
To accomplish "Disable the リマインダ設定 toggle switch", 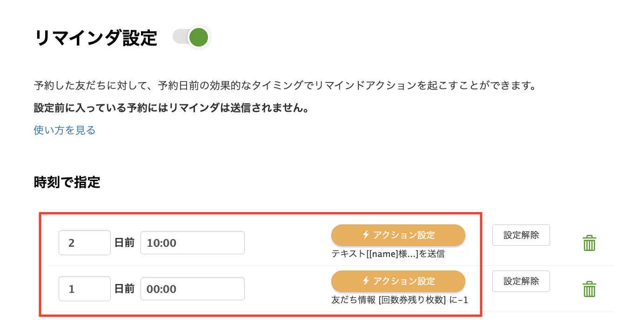I will click(x=191, y=37).
